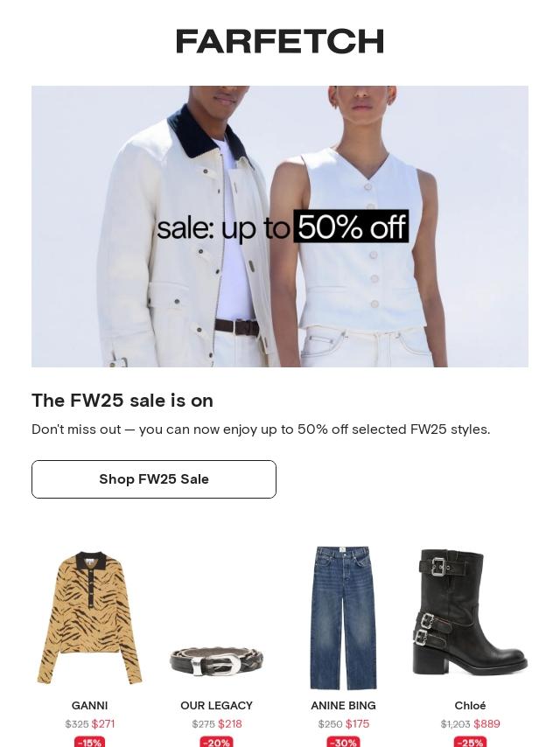Click the -15% discount badge
Screen dimensions: 560x747
(89, 742)
